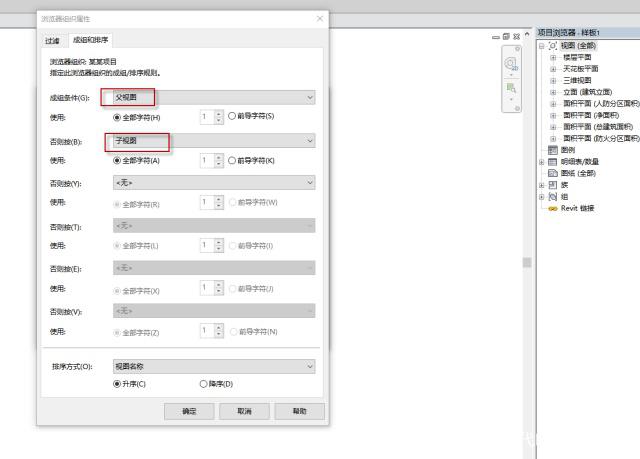The image size is (640, 459).
Task: Expand the 楼层平面 tree node
Action: click(553, 57)
